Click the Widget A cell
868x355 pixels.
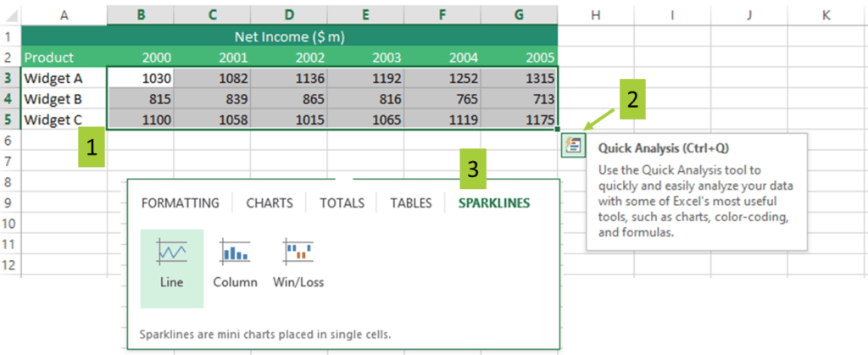64,78
